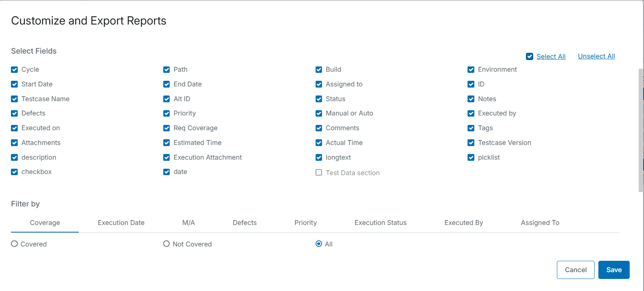
Task: Enable the Test Data section checkbox
Action: pyautogui.click(x=319, y=172)
